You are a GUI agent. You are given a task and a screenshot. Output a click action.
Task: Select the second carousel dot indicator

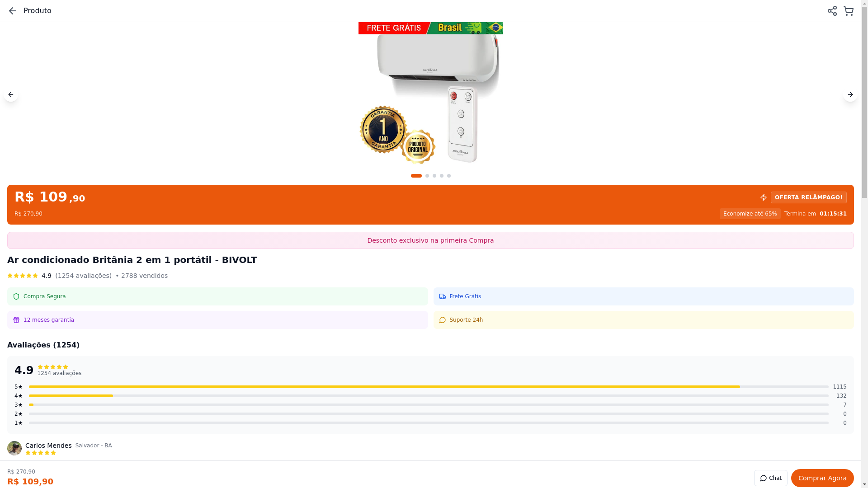click(x=427, y=176)
